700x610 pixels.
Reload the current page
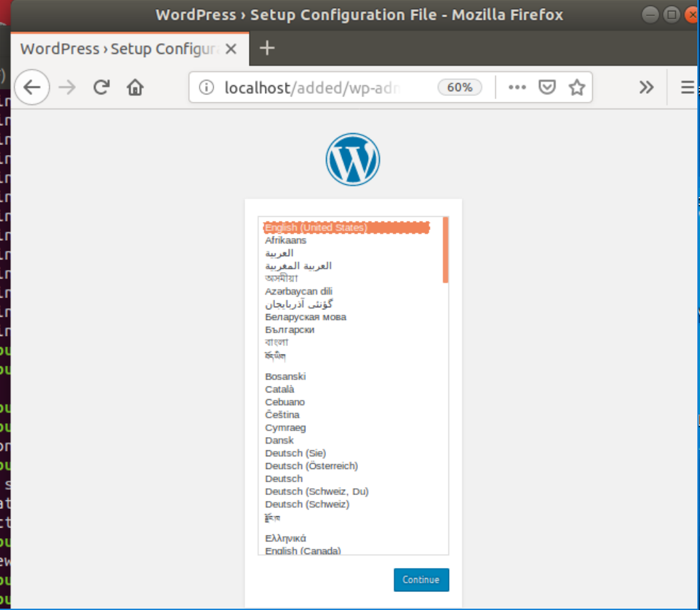point(102,87)
